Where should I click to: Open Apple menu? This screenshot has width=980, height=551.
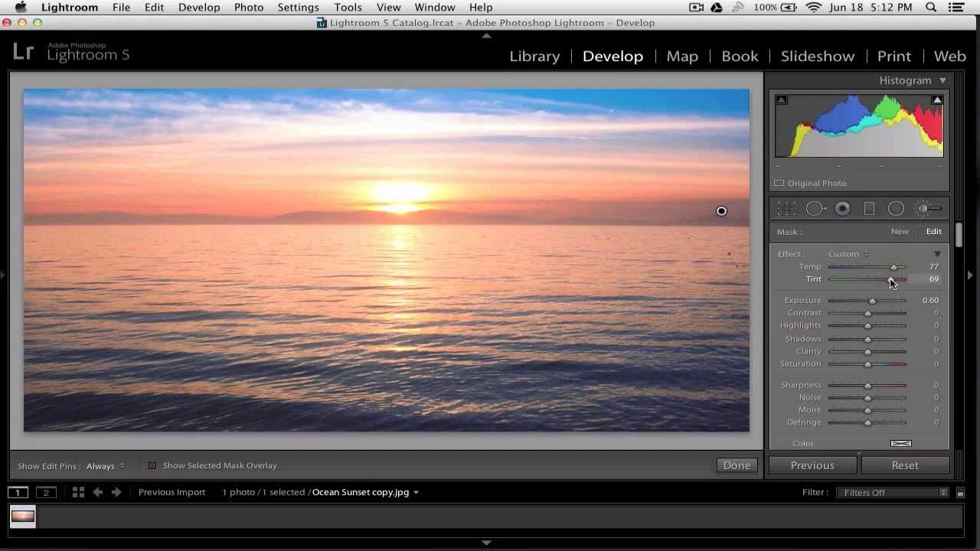(x=21, y=8)
